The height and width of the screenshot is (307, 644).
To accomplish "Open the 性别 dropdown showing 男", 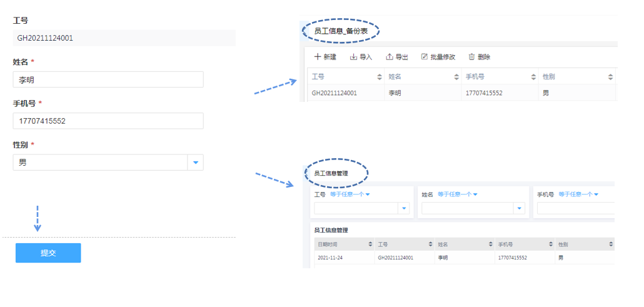I will pyautogui.click(x=196, y=163).
